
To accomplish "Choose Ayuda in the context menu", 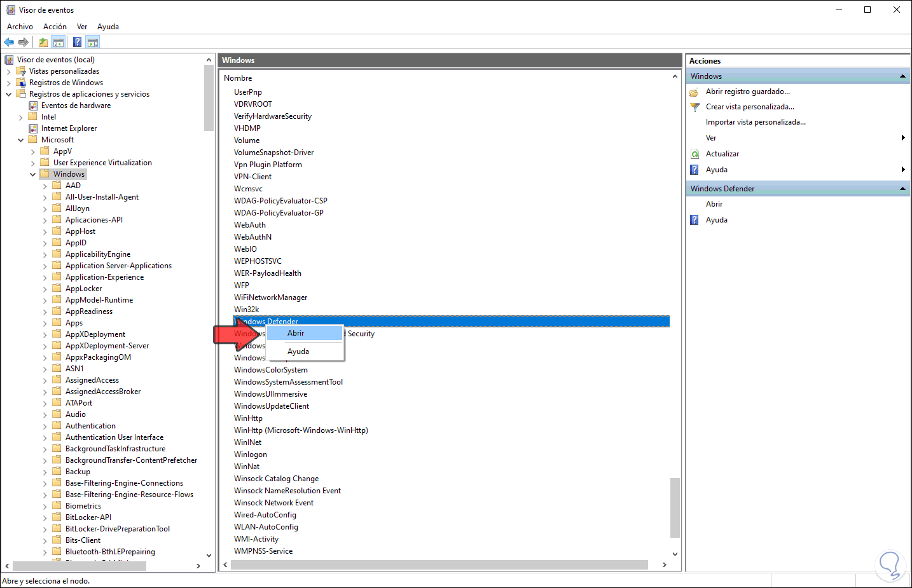I will point(305,352).
